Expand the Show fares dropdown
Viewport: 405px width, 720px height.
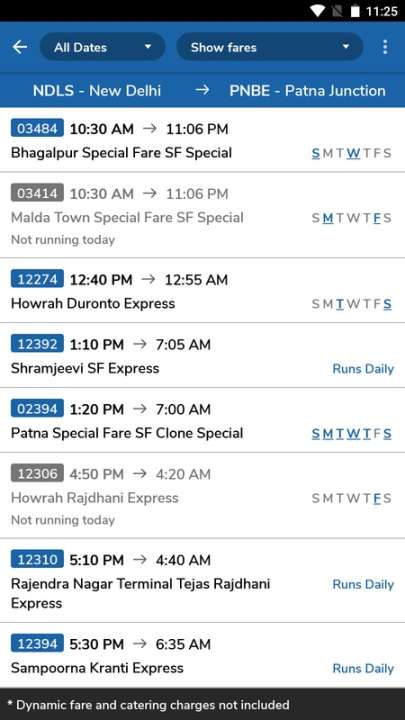click(270, 47)
